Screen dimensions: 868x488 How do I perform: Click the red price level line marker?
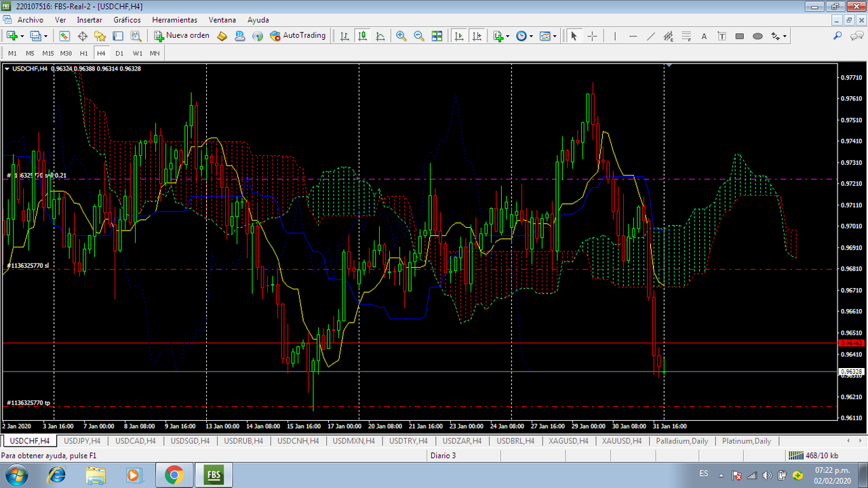(851, 343)
